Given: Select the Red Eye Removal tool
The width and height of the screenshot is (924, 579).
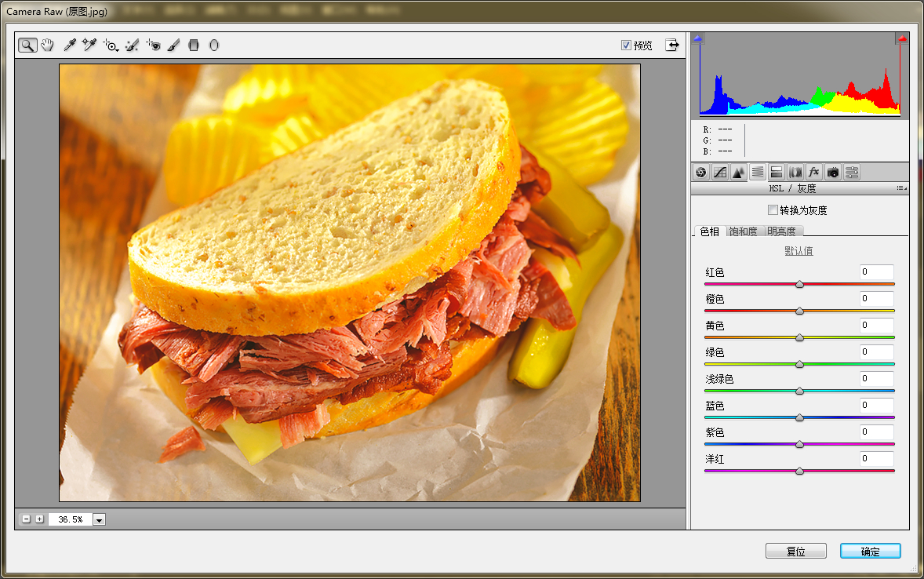Looking at the screenshot, I should [x=153, y=45].
